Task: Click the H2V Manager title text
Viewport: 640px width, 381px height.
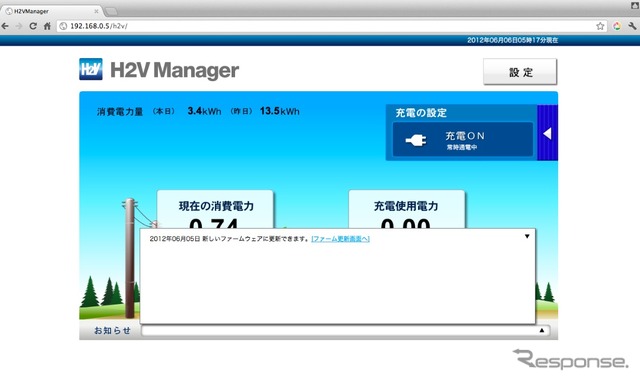Action: click(x=174, y=70)
